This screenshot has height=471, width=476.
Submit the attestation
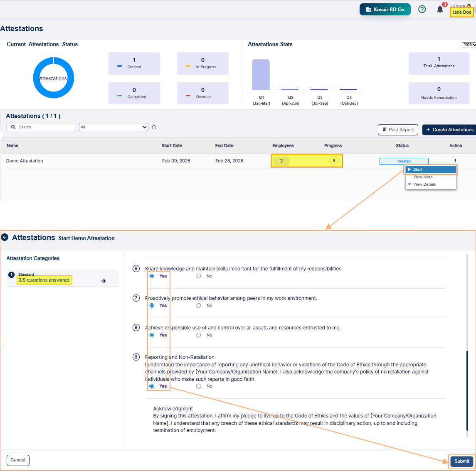tap(461, 461)
